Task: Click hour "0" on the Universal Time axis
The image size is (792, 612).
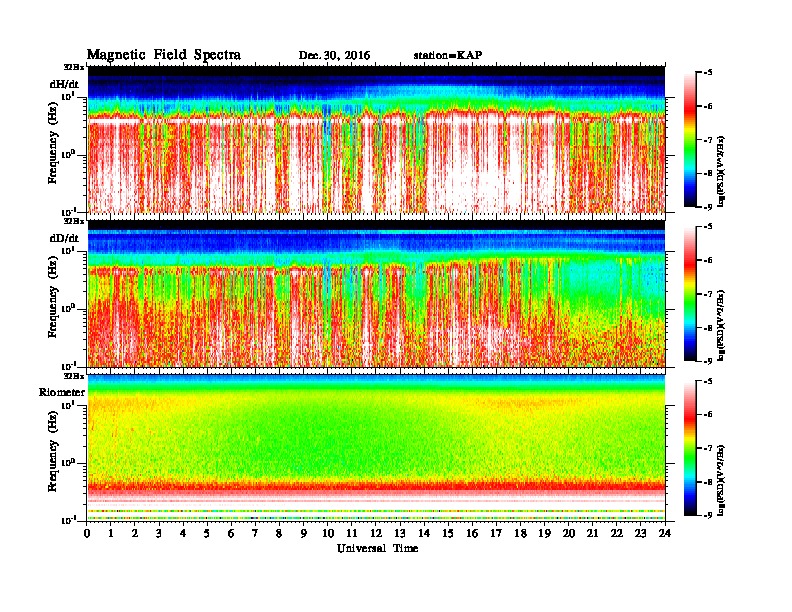Action: [87, 533]
